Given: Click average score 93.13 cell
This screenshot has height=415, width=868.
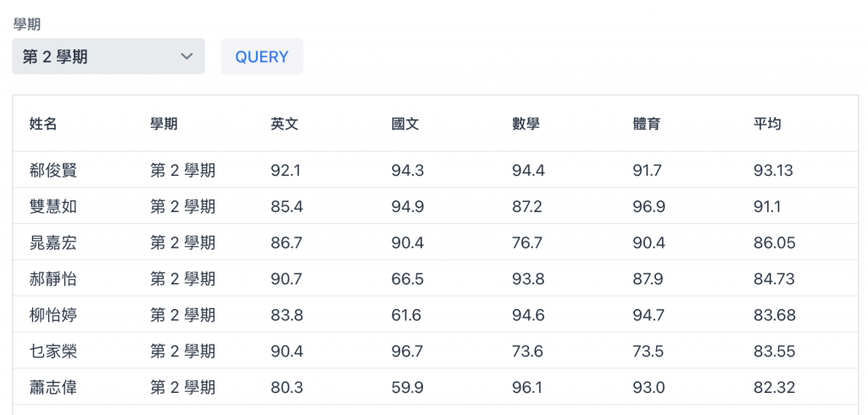Looking at the screenshot, I should point(773,170).
